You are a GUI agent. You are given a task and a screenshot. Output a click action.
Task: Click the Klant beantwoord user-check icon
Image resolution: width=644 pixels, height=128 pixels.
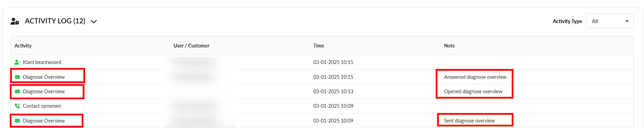tap(18, 62)
